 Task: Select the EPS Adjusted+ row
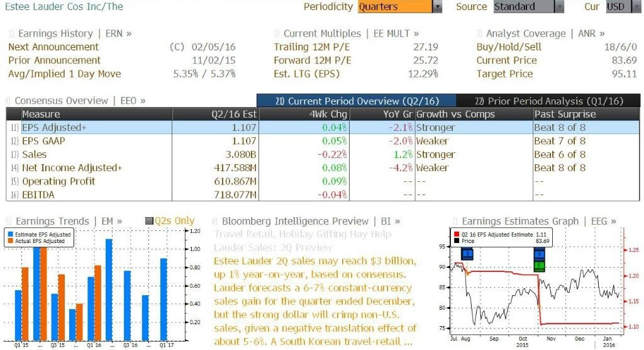[323, 128]
